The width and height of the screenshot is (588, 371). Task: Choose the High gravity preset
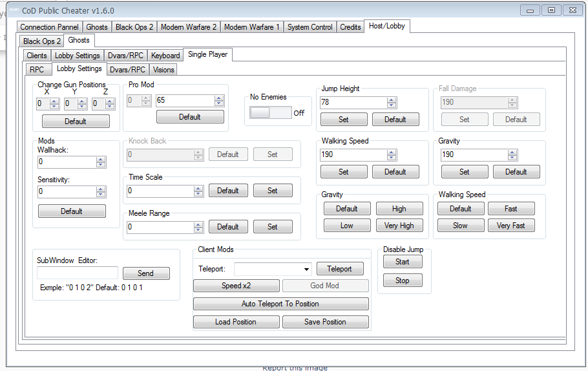coord(399,209)
